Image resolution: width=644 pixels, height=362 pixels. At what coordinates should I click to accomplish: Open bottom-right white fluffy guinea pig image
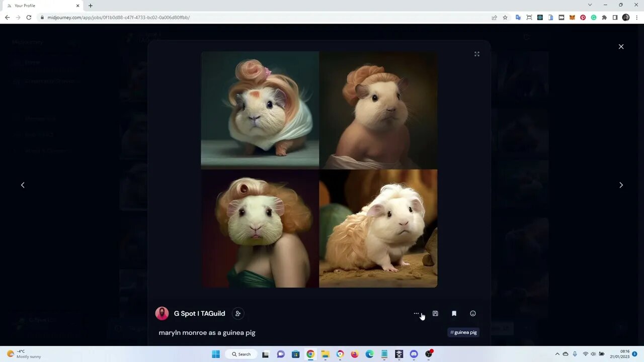378,228
